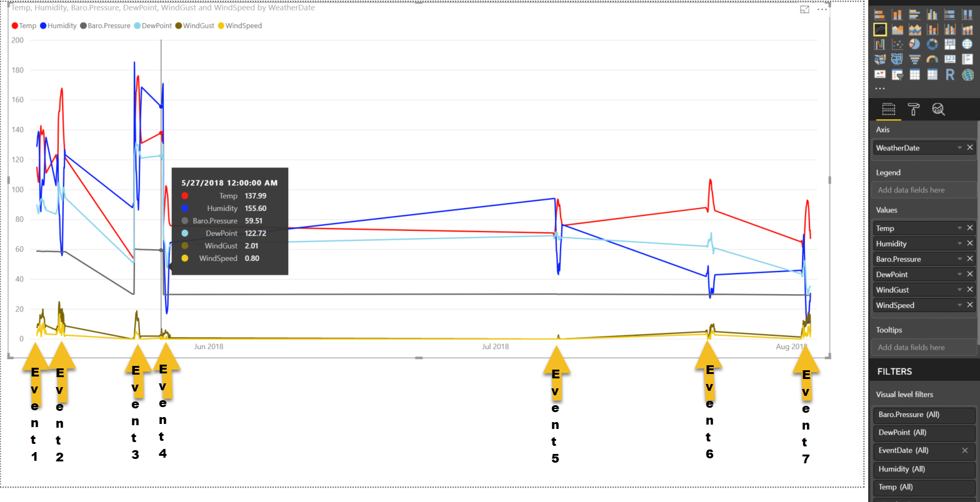Pick the ribbon chart visual
The image size is (980, 502).
click(967, 29)
